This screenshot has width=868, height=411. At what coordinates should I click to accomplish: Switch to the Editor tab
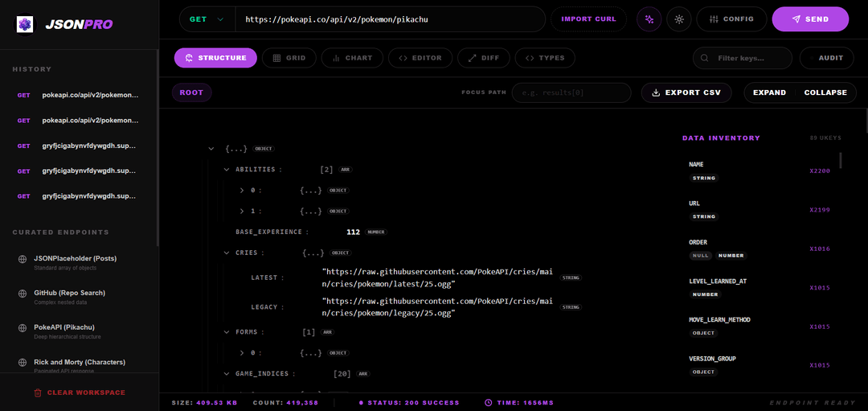(420, 58)
